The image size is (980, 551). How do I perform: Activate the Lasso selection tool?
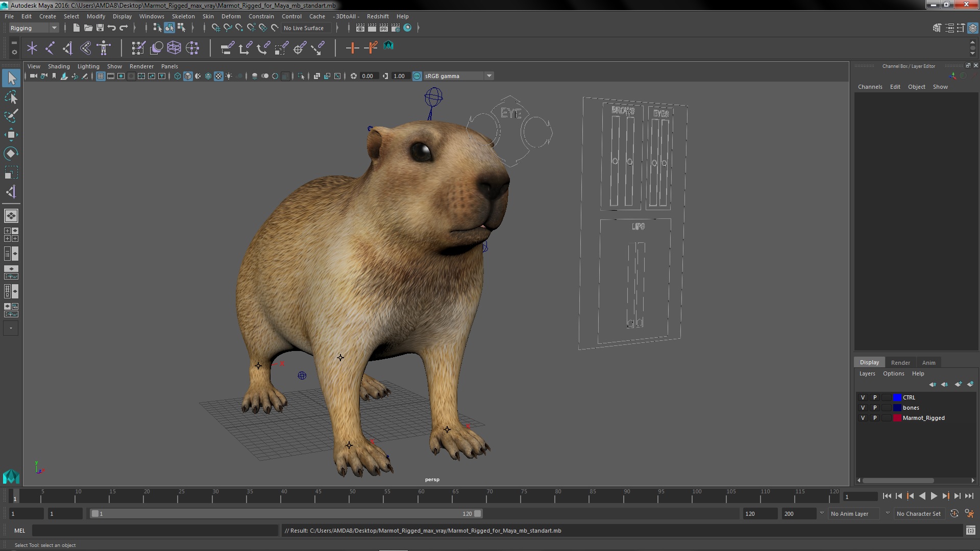click(11, 97)
